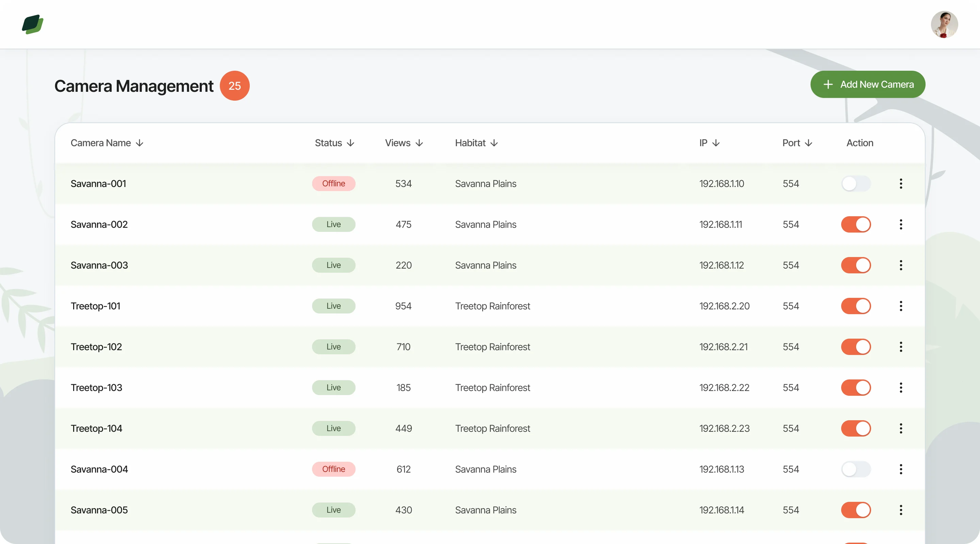Turn off the Savanna-003 camera switch

pyautogui.click(x=856, y=265)
